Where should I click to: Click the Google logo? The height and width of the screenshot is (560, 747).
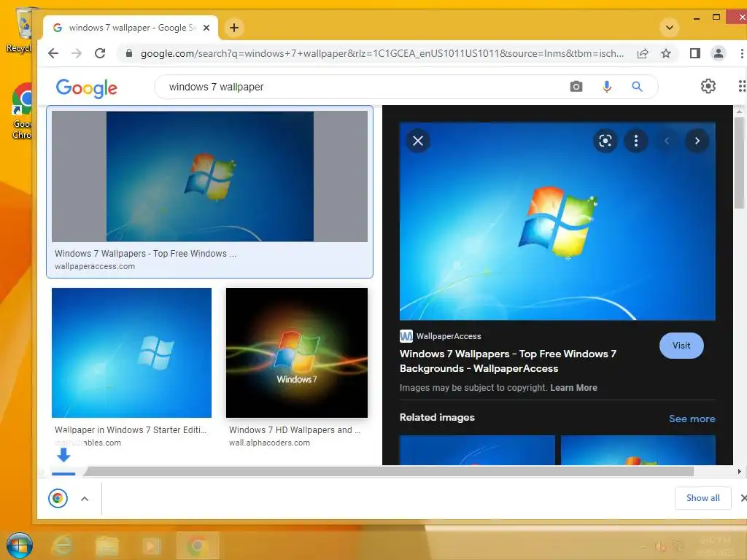pyautogui.click(x=86, y=88)
